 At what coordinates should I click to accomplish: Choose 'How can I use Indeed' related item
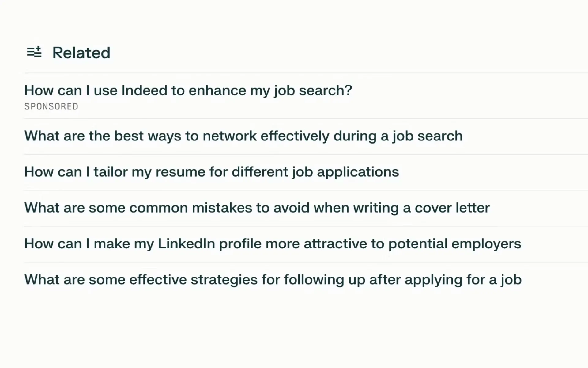coord(188,90)
